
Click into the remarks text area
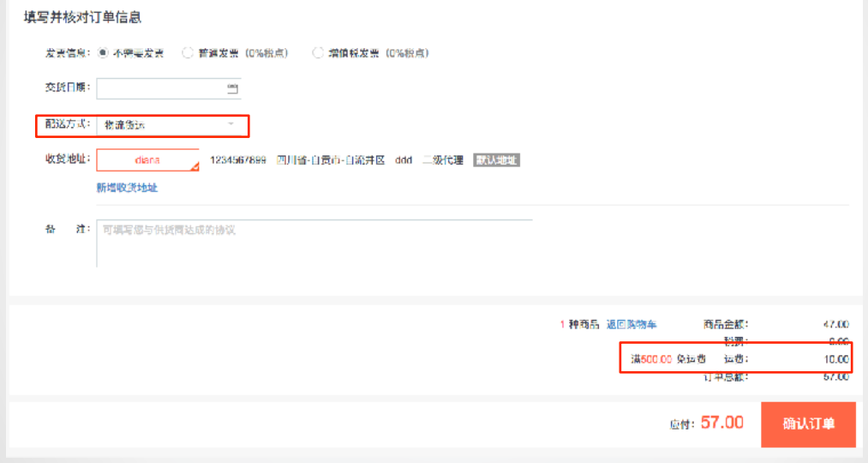point(314,244)
